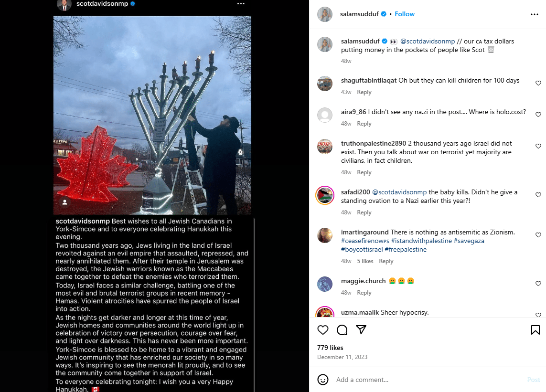
Task: Like imartingaround's comment heart
Action: pyautogui.click(x=538, y=235)
